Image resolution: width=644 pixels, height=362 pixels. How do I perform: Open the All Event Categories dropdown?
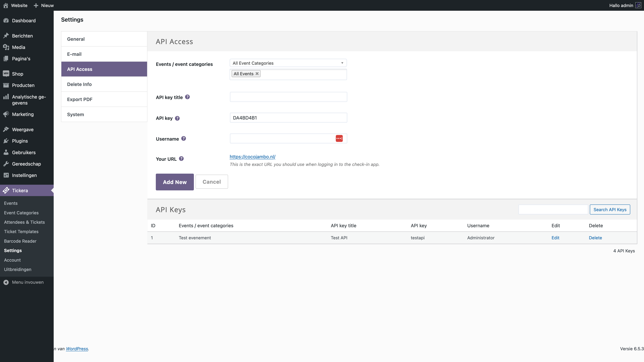288,63
